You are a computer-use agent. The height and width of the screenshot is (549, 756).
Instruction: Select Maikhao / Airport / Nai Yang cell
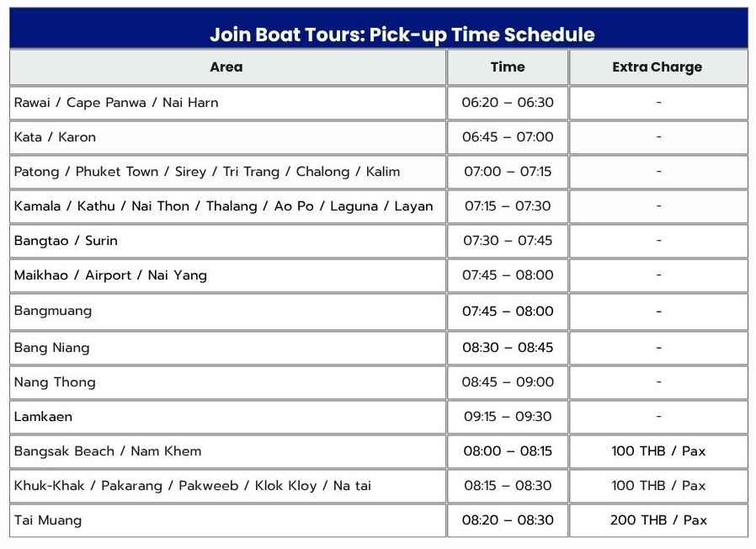click(x=110, y=275)
